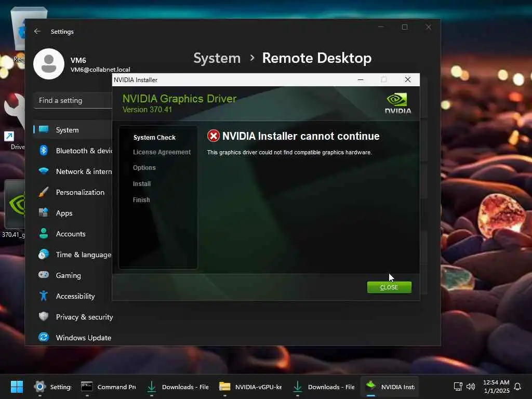Click the back arrow in Settings window
The width and height of the screenshot is (532, 399).
point(37,31)
